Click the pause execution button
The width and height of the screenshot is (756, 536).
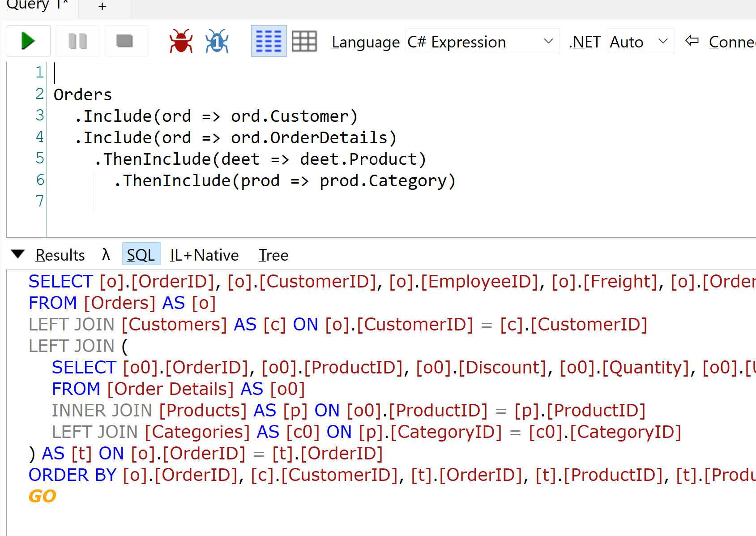[x=77, y=41]
